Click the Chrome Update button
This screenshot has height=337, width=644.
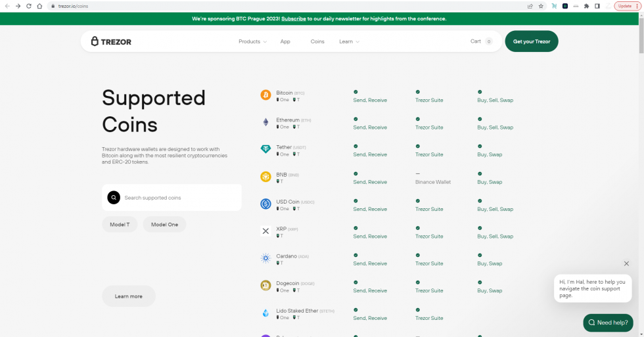coord(627,6)
